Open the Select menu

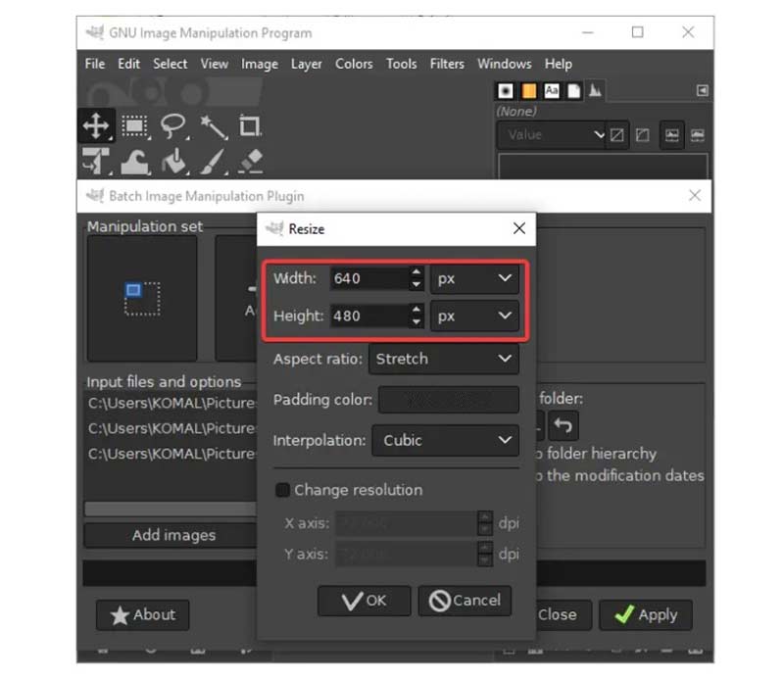(170, 64)
